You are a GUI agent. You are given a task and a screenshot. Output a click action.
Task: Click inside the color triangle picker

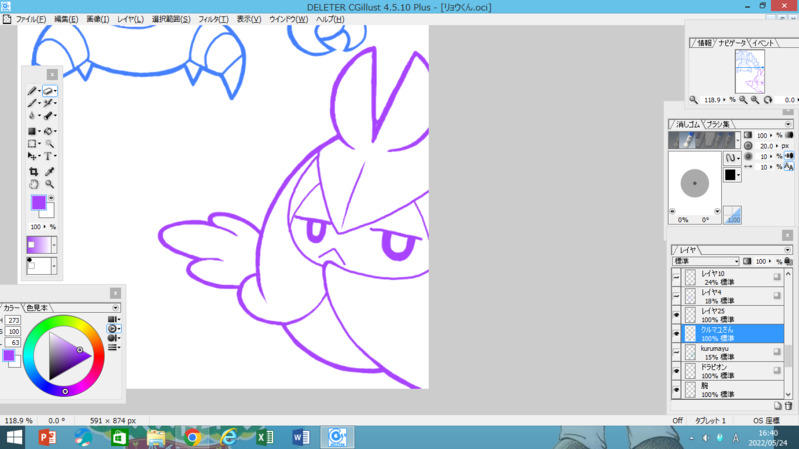pos(66,357)
